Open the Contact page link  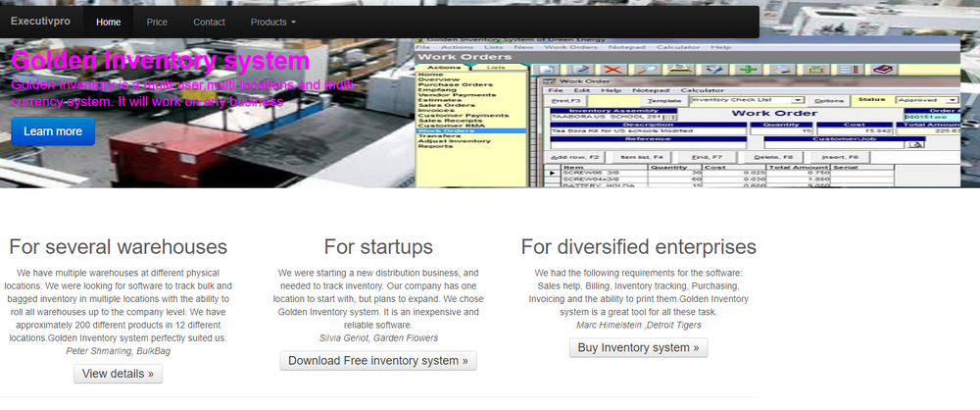point(209,22)
